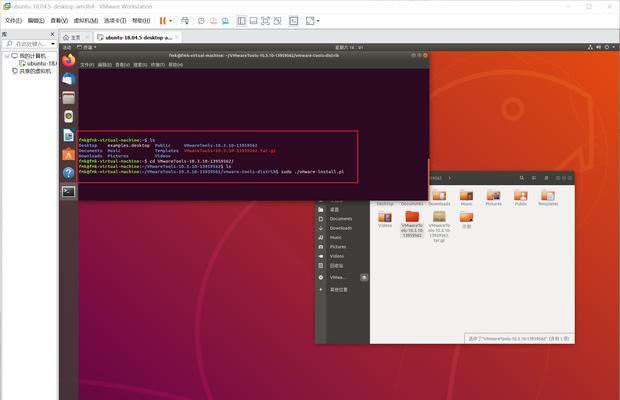Open the Files window hamburger menu icon
The width and height of the screenshot is (620, 400).
546,178
